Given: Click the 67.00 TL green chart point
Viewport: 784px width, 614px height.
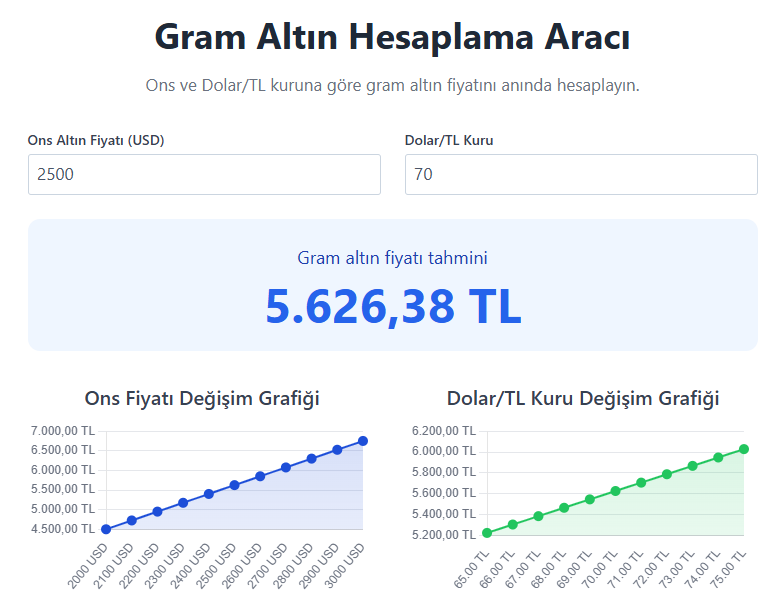Looking at the screenshot, I should pos(538,516).
